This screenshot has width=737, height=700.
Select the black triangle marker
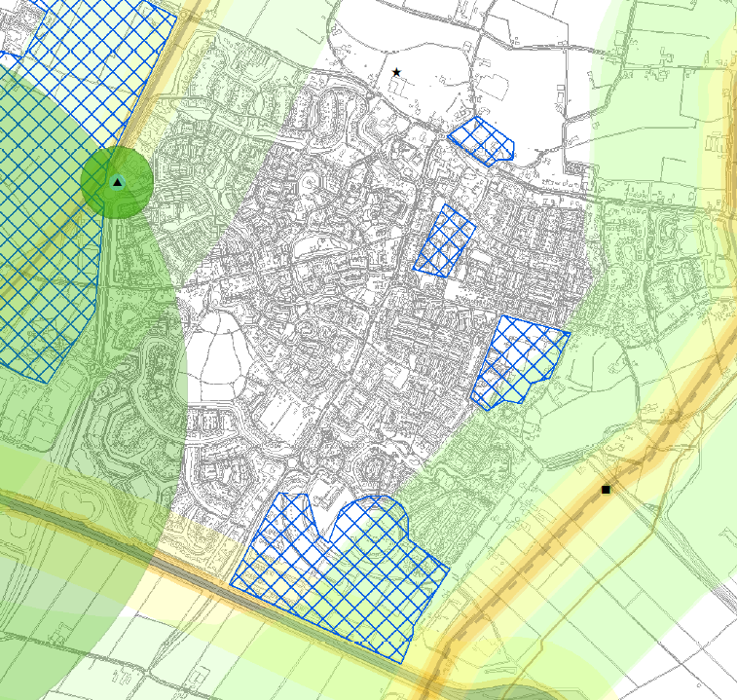[117, 182]
